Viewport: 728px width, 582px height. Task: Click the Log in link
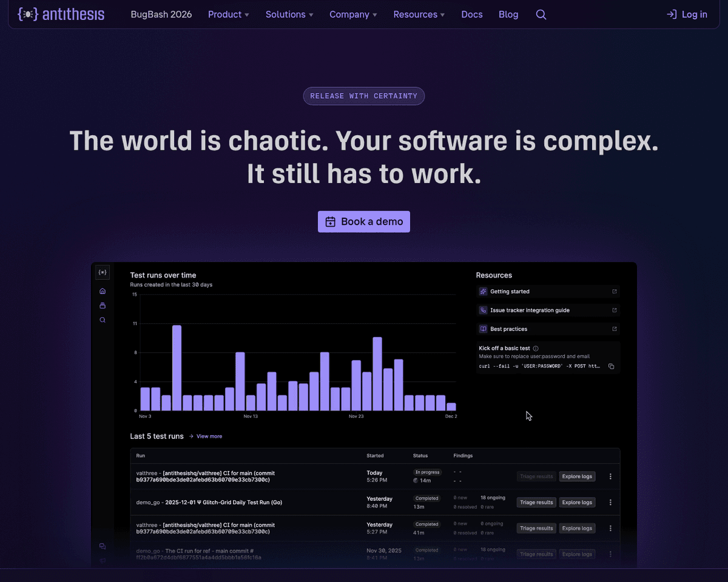point(687,15)
